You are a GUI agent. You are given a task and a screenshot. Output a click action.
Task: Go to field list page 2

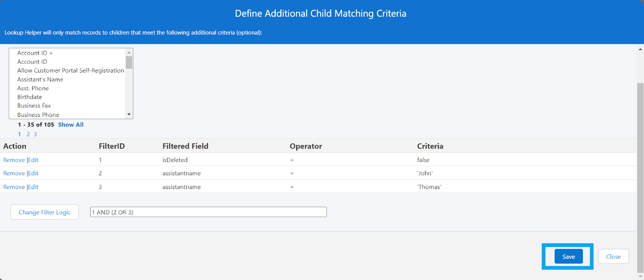point(28,134)
